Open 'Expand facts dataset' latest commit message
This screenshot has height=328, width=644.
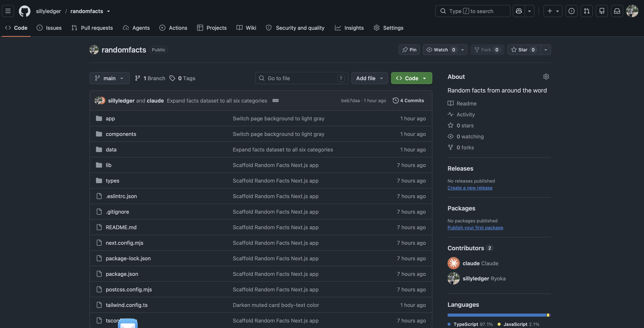point(217,100)
